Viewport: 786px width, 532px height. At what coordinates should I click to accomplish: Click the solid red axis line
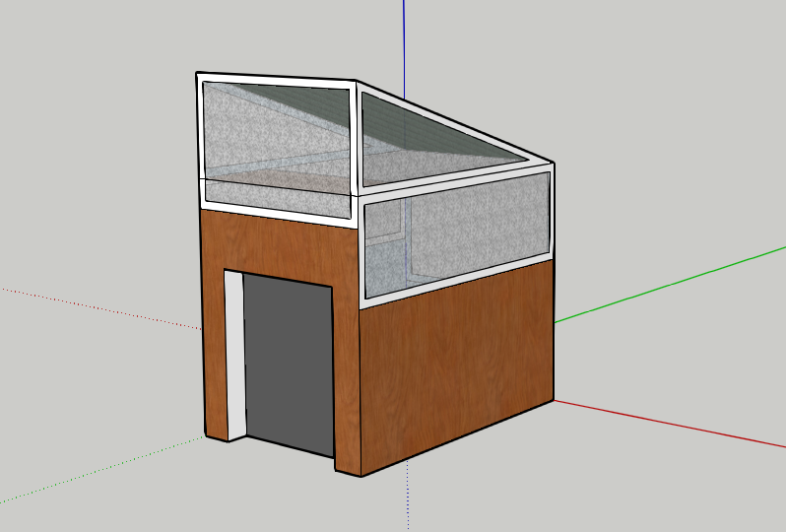[x=670, y=424]
